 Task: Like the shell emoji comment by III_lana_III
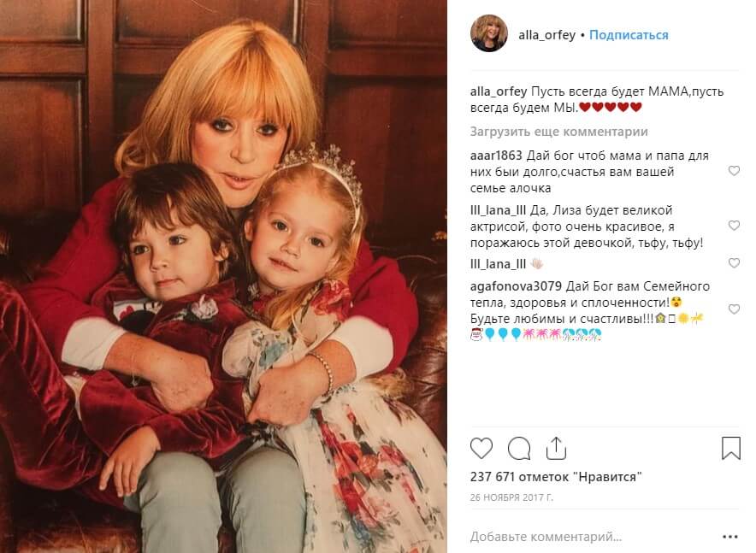[x=734, y=263]
